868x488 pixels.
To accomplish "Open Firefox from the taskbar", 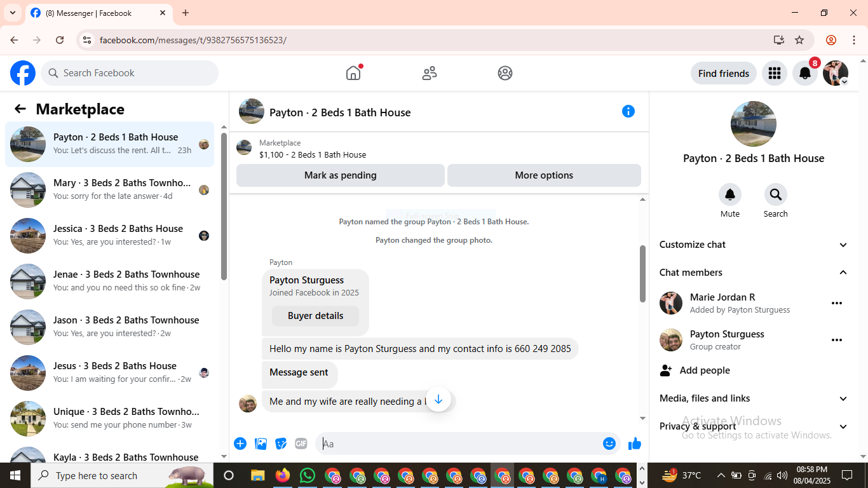I will click(283, 475).
